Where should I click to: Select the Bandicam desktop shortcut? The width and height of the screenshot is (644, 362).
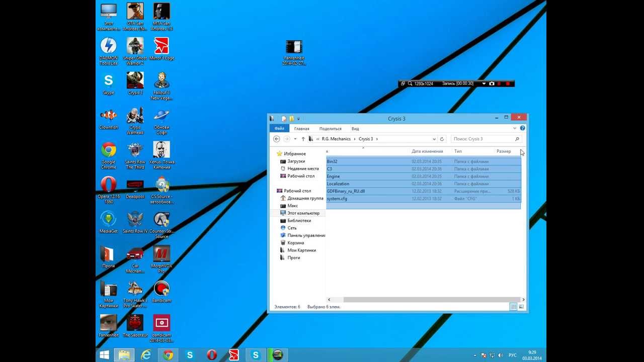click(x=162, y=291)
